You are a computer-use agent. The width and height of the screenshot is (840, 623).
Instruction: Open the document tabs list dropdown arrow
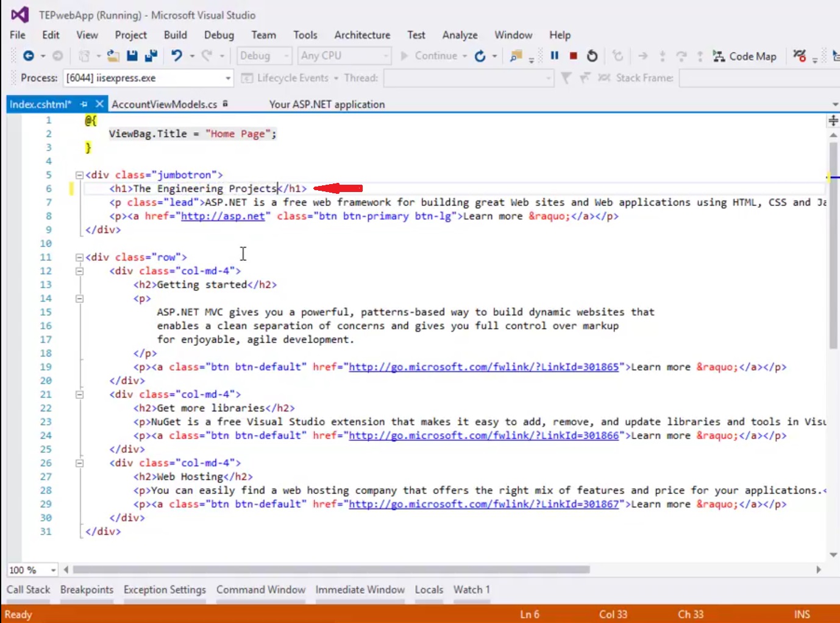coord(835,104)
